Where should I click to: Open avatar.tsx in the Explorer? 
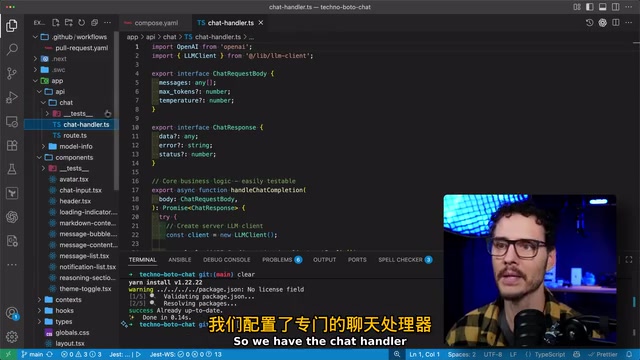coord(73,179)
